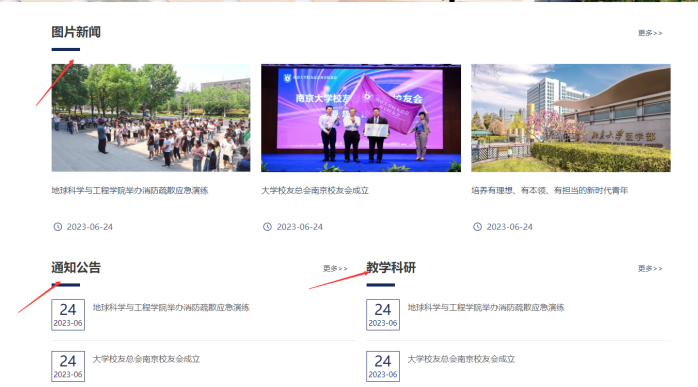Expand 更多>> for 通知公告 section
698x387 pixels.
335,269
